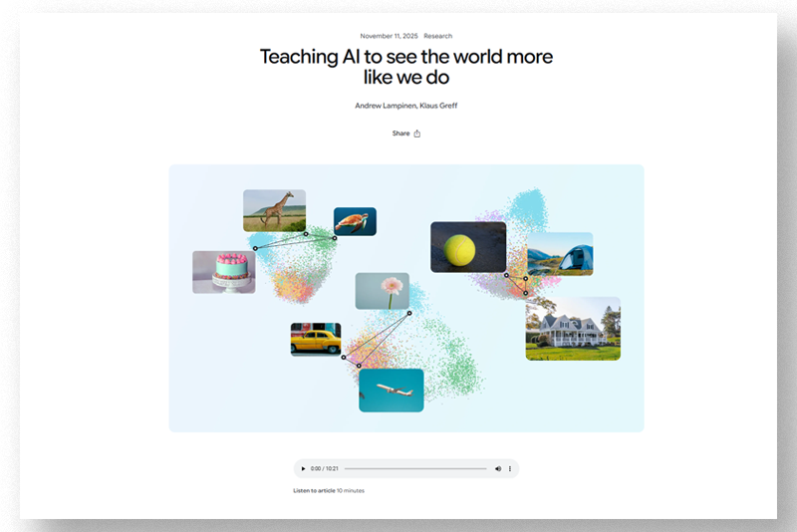Select the birthday cake image

[223, 272]
